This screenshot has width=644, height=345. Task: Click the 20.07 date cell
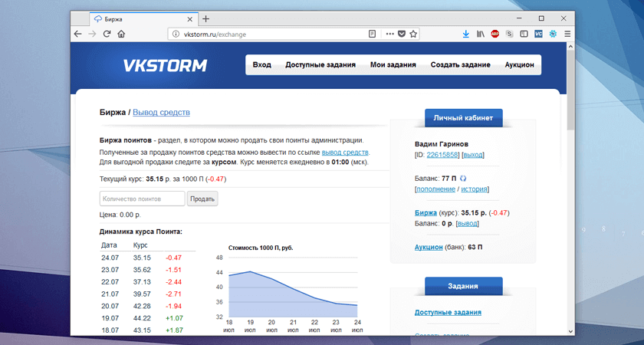110,307
